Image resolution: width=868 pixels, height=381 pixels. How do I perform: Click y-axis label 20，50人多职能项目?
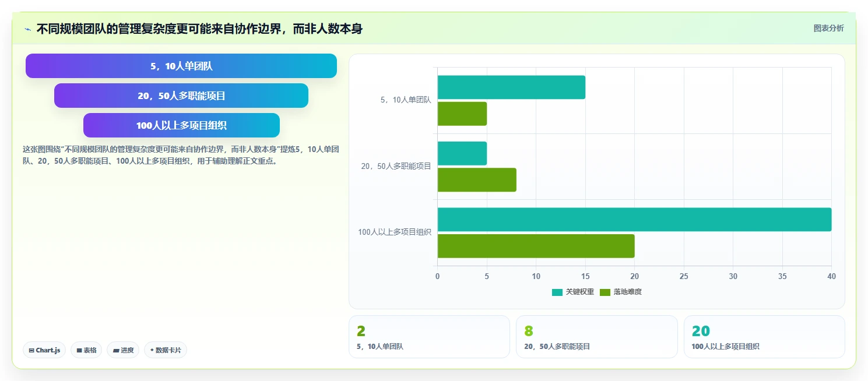(x=396, y=167)
